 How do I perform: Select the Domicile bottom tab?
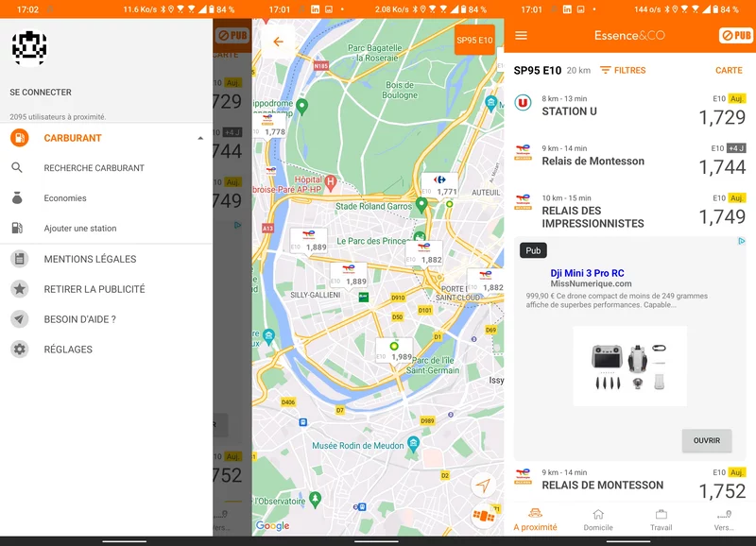coord(598,520)
